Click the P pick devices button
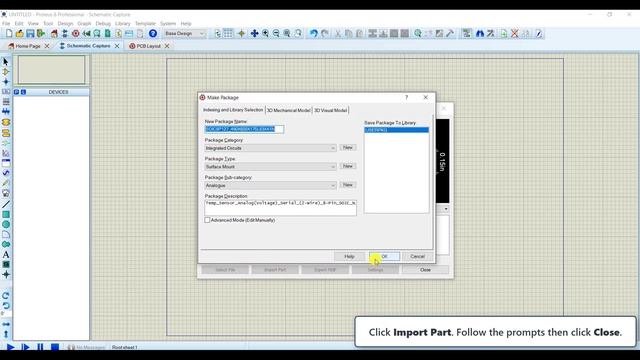 pos(16,92)
